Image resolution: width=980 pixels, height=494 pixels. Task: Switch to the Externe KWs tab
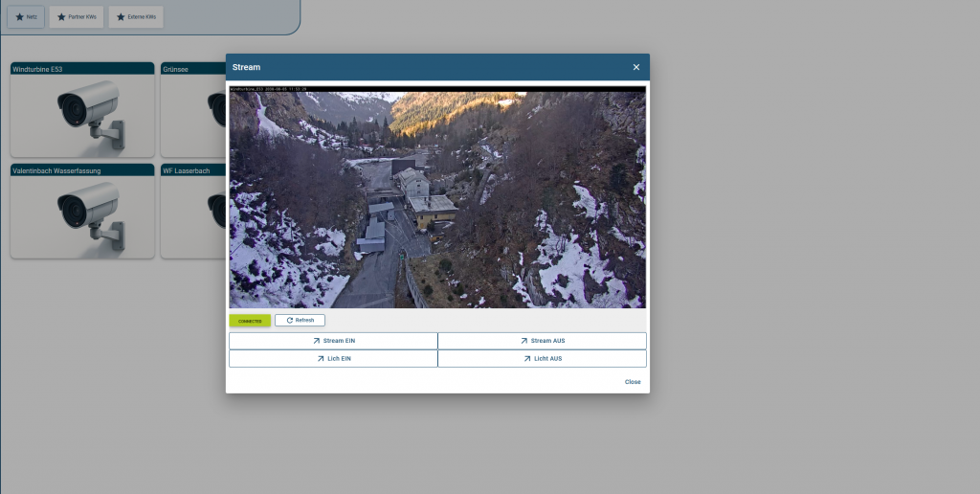click(136, 17)
